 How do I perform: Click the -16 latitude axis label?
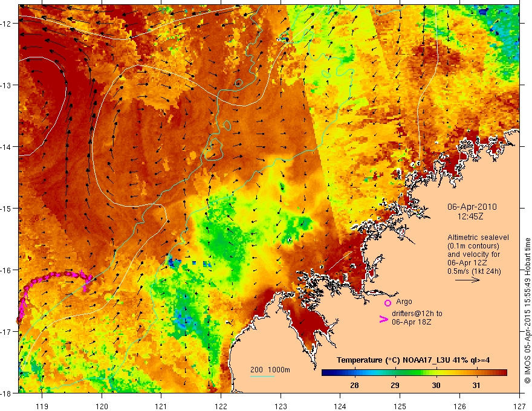[6, 270]
